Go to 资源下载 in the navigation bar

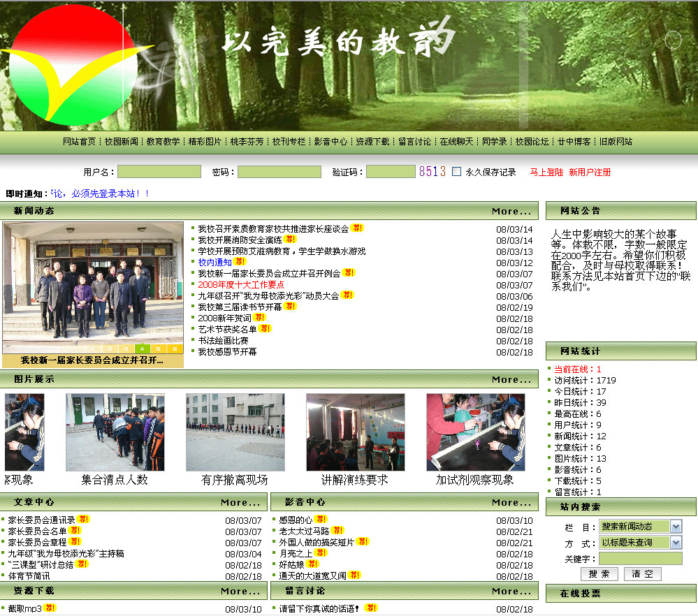pos(372,142)
